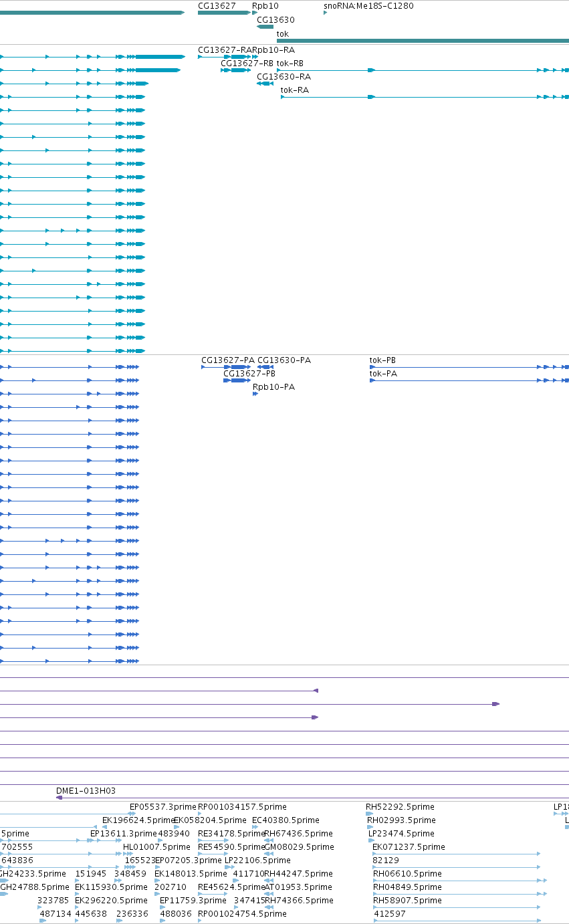Select feature 411710
The image size is (569, 924).
pos(249,873)
